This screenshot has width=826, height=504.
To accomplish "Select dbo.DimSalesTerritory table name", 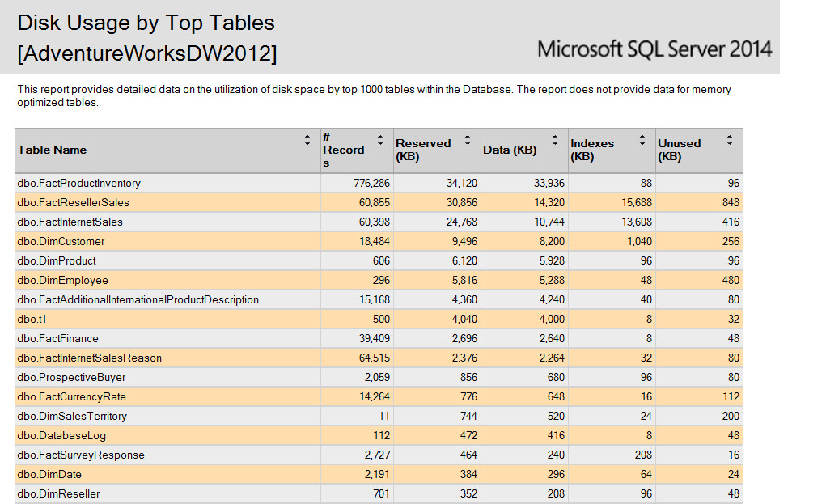I will coord(72,417).
